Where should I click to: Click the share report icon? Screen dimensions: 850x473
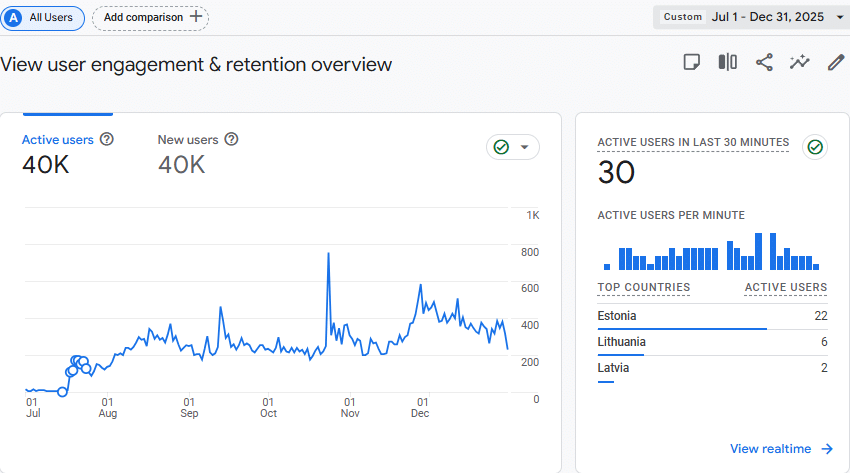[x=764, y=63]
